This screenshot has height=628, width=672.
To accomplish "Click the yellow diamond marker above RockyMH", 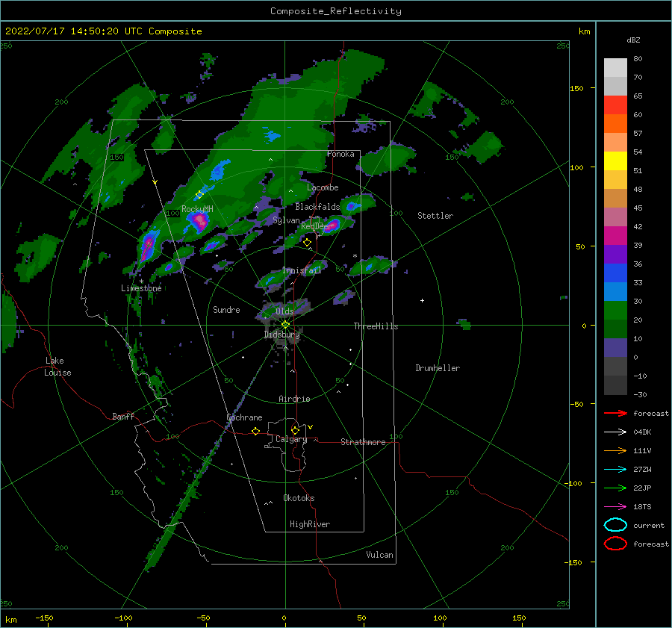I will click(199, 195).
